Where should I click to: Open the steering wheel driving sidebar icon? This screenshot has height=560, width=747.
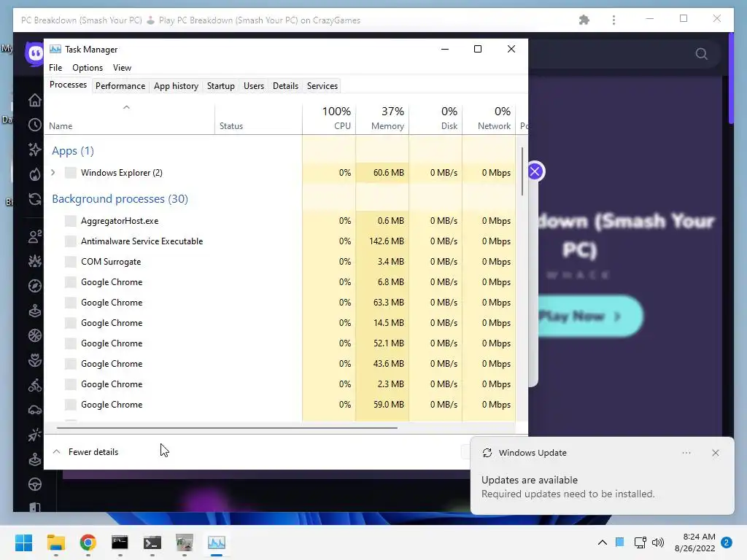35,484
